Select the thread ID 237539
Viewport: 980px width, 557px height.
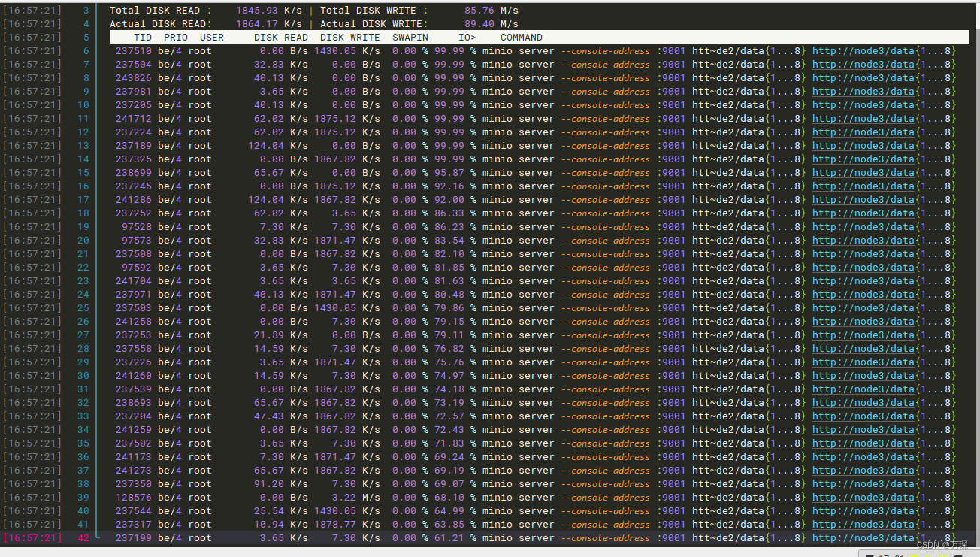click(x=134, y=389)
